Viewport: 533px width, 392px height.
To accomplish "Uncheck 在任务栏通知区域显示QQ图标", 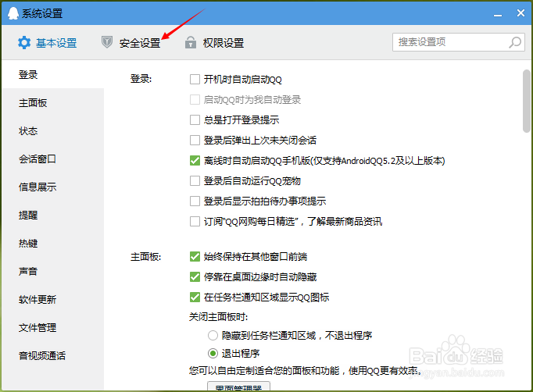I will 195,298.
